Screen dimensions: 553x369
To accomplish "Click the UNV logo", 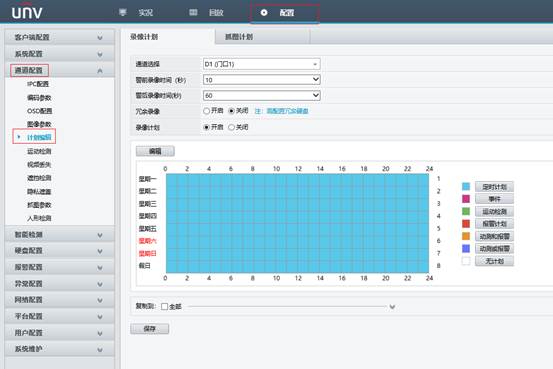I will click(x=27, y=12).
